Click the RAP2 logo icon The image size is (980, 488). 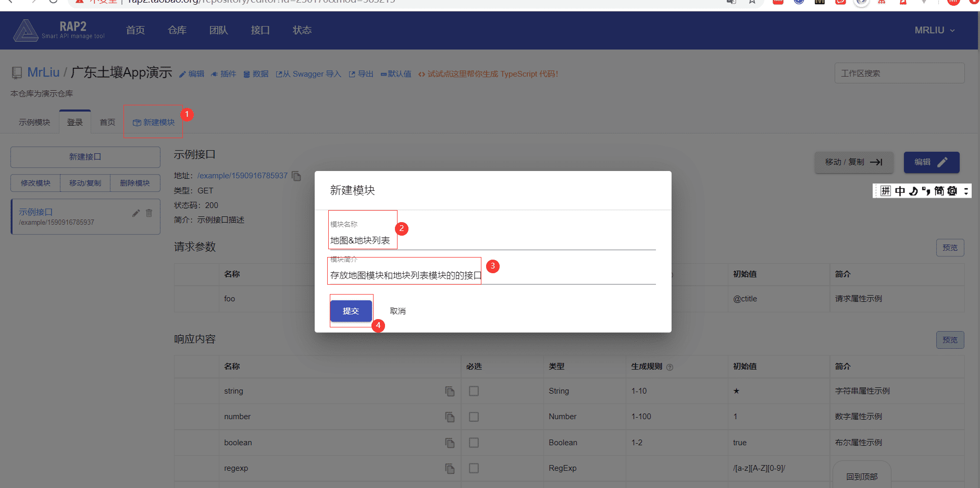pyautogui.click(x=26, y=30)
